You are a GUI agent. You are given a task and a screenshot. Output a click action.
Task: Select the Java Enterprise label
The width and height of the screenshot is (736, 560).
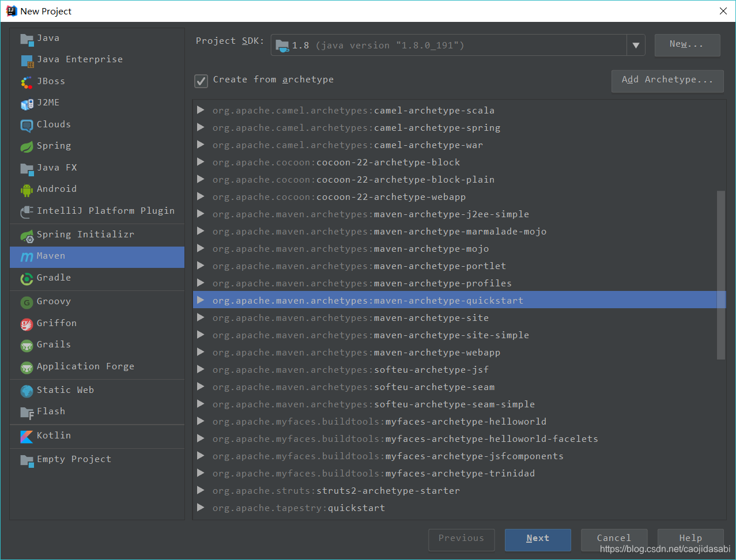click(80, 59)
